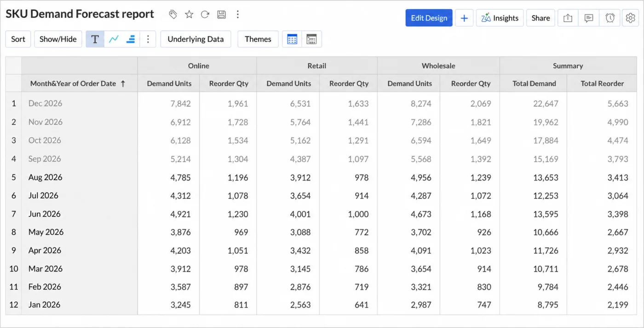Click the Total Demand column header
The height and width of the screenshot is (328, 644).
(x=534, y=83)
